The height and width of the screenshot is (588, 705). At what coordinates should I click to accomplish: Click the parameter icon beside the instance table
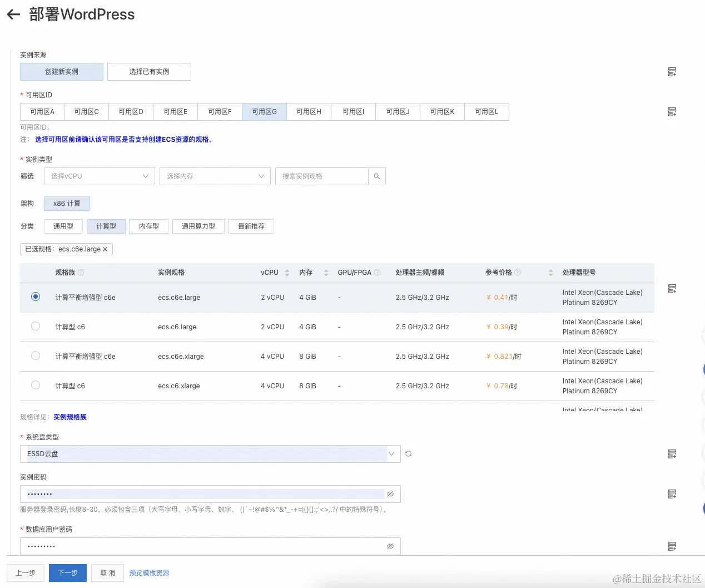tap(672, 289)
